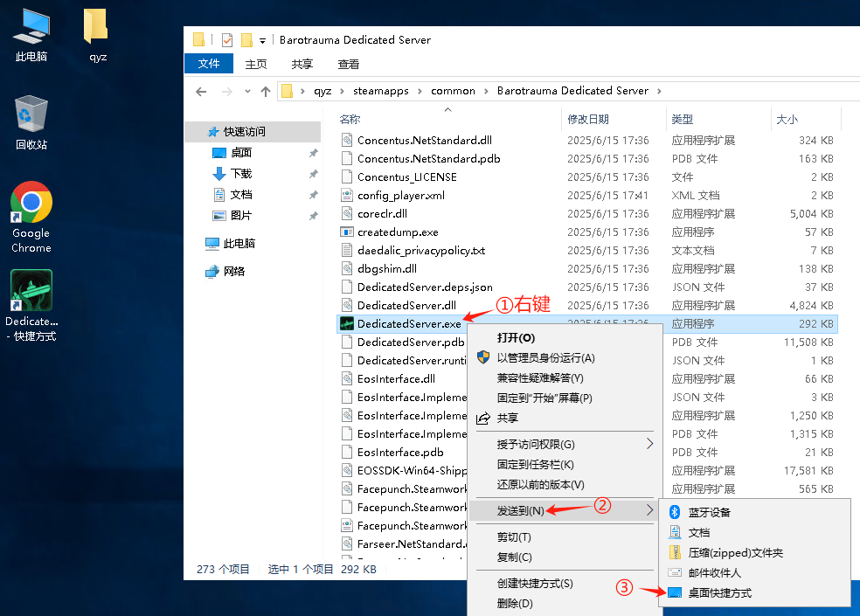Screen dimensions: 860x616
Task: Switch to the 主页 ribbon tab
Action: [255, 64]
